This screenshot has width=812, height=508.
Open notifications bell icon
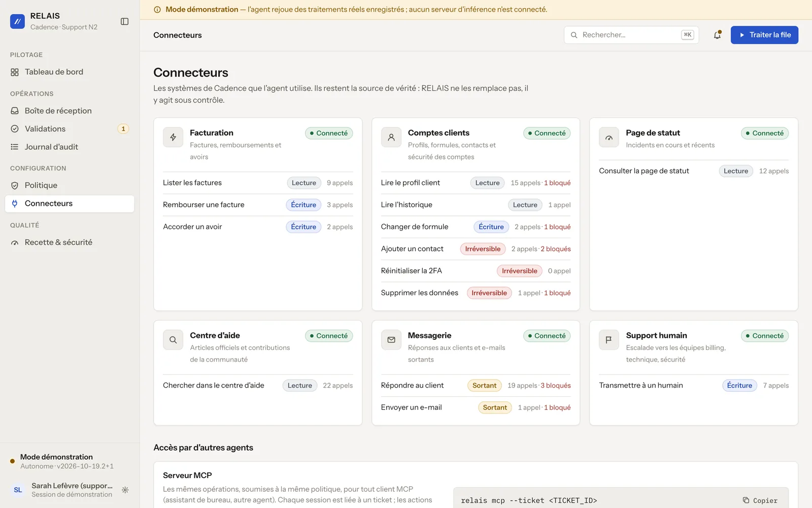(717, 35)
